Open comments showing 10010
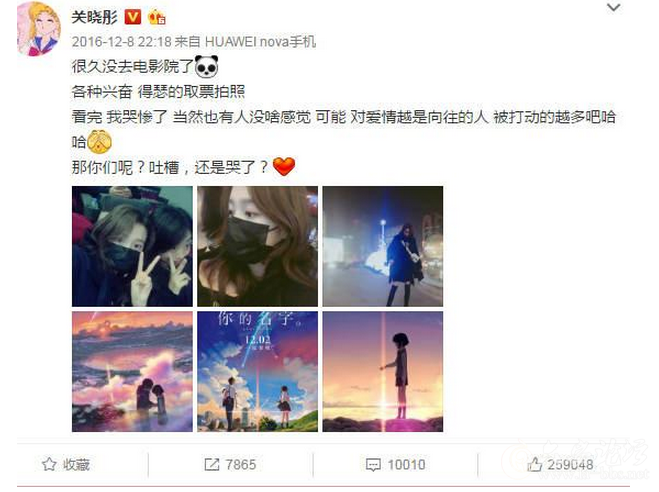 point(395,464)
